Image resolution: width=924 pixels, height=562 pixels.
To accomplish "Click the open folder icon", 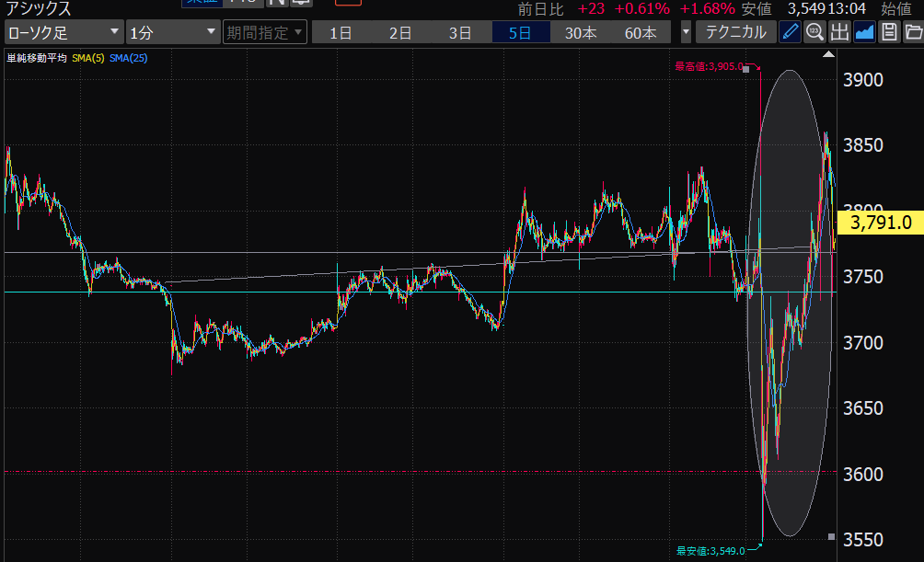I will (912, 32).
